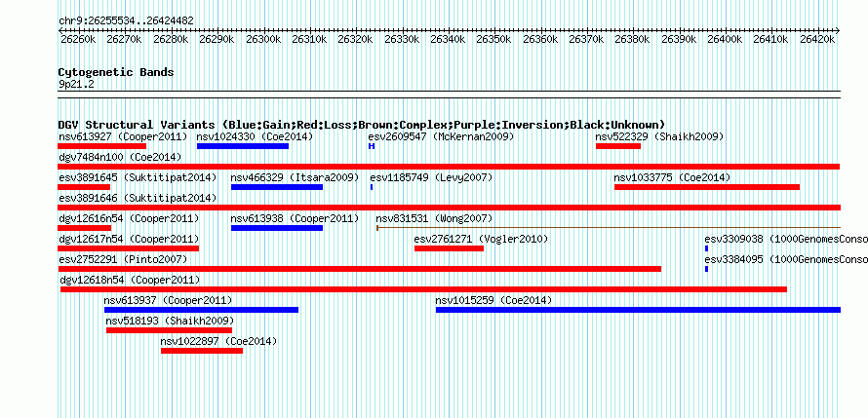Click the esv2761271 (Vogler2010) label text
Image resolution: width=868 pixels, height=418 pixels.
481,239
